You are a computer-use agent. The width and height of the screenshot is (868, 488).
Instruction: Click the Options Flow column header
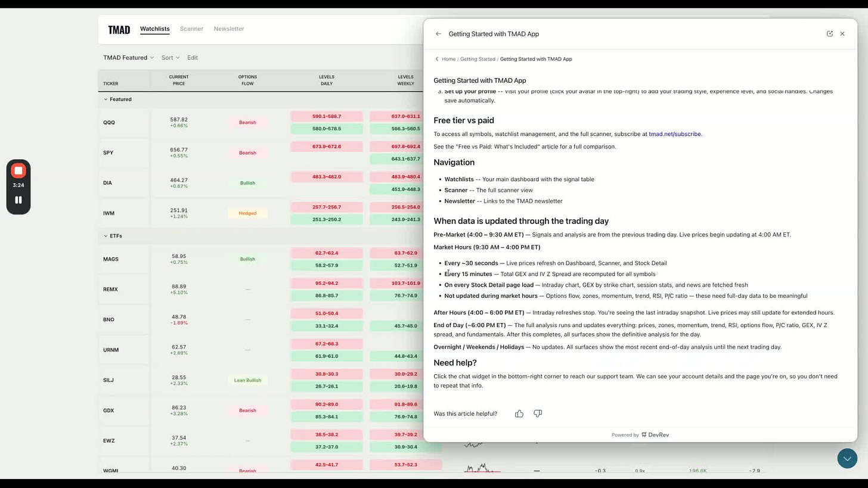click(x=247, y=80)
